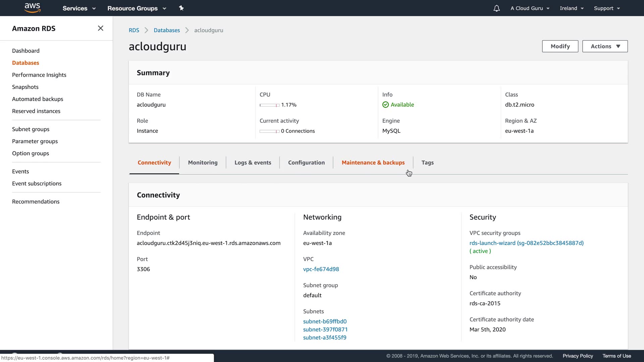Click the green Available status icon
This screenshot has width=644, height=362.
385,105
